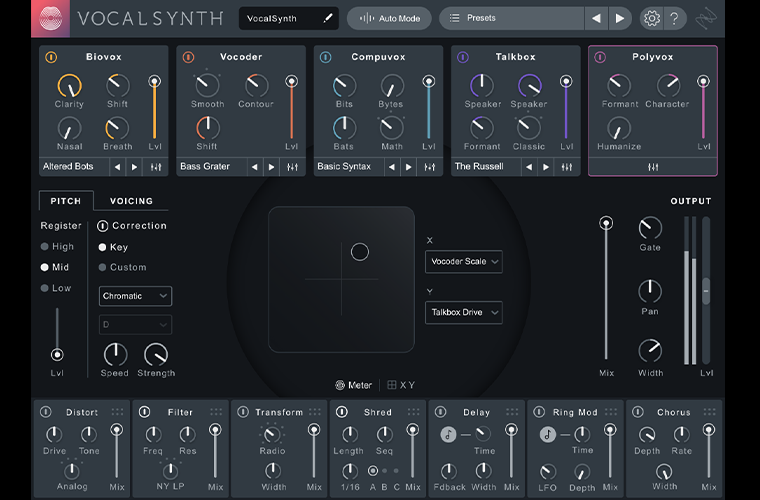Select the High register option
This screenshot has width=760, height=500.
45,246
